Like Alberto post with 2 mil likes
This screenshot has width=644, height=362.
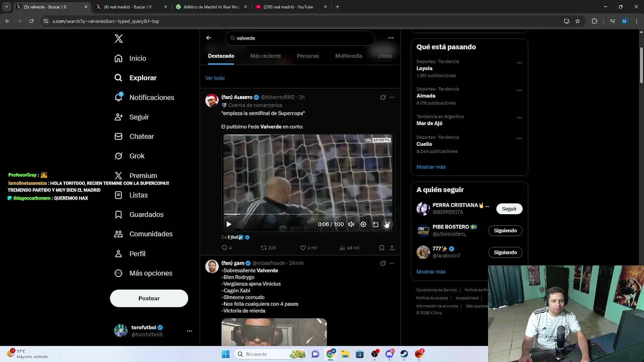pyautogui.click(x=308, y=248)
